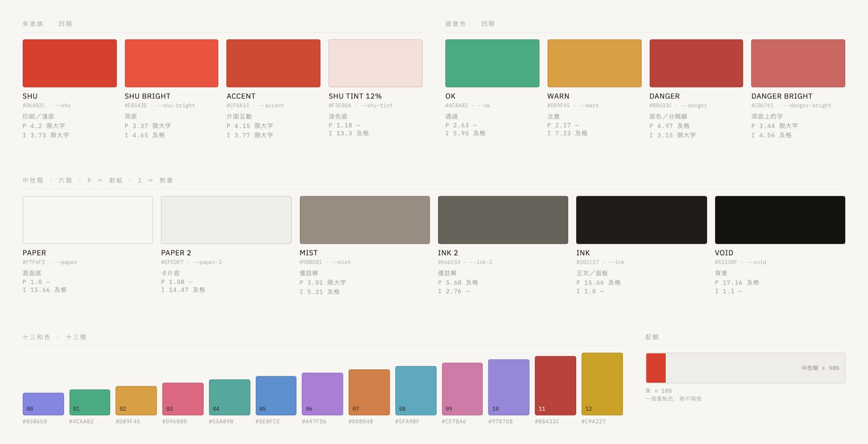Click harmony swatch 05
868x444 pixels.
[x=276, y=396]
